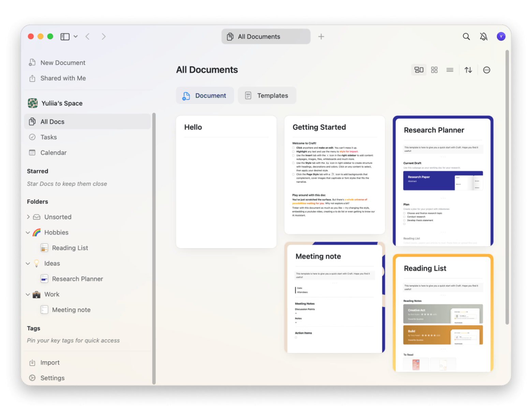This screenshot has width=532, height=413.
Task: Click the Import option
Action: click(44, 363)
